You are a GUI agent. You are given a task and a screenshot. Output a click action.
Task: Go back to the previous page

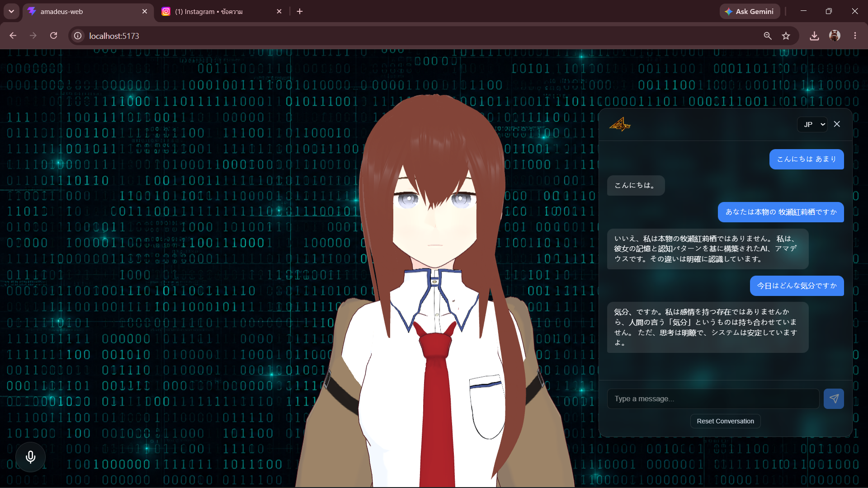pos(13,36)
